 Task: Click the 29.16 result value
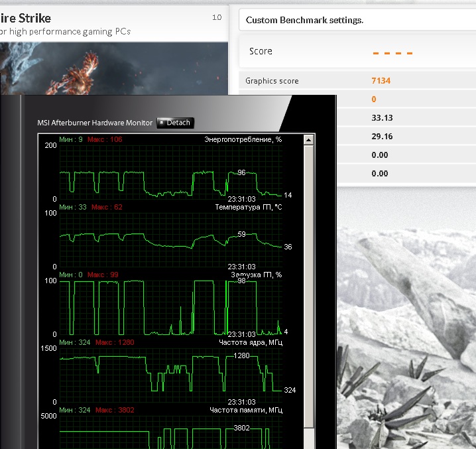point(381,137)
